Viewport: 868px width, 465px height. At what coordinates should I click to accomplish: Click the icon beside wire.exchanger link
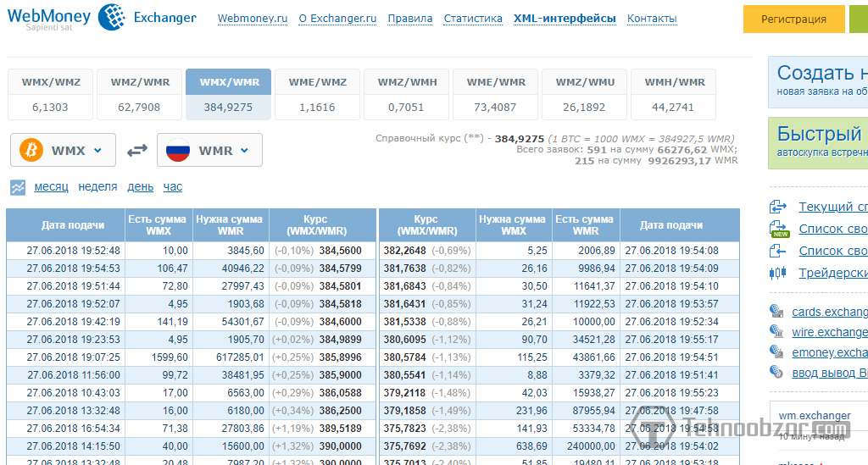point(776,331)
